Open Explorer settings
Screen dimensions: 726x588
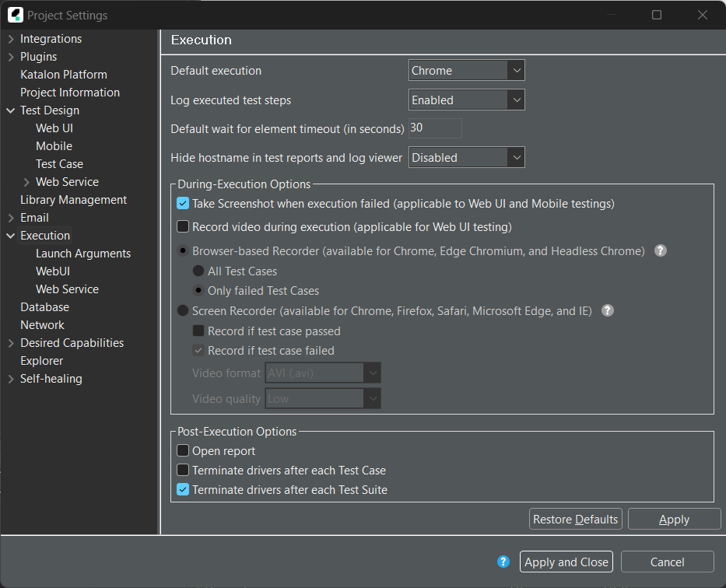(x=41, y=361)
